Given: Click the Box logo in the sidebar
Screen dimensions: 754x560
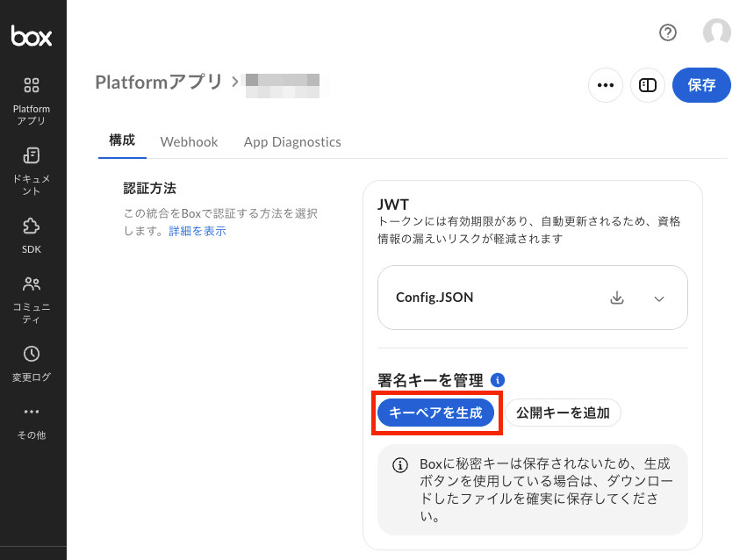Looking at the screenshot, I should tap(32, 36).
